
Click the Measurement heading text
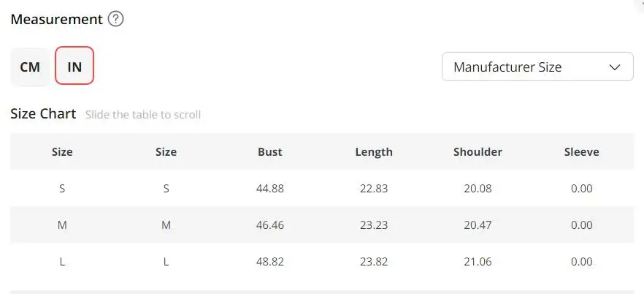pyautogui.click(x=56, y=19)
